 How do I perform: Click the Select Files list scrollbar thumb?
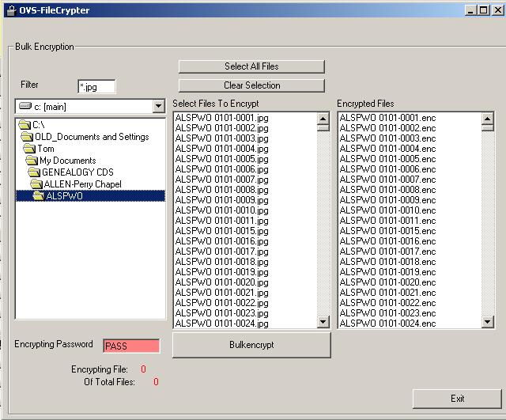pos(323,128)
